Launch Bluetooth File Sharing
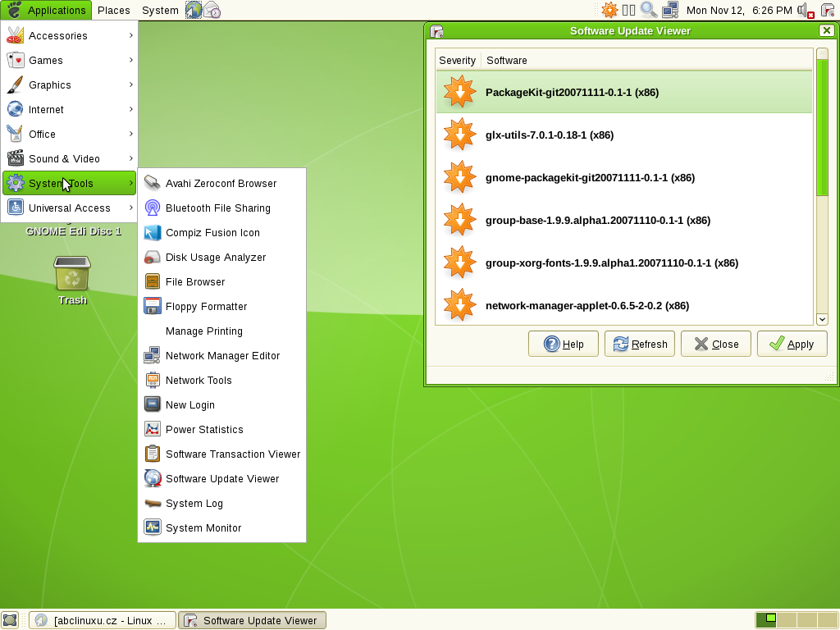 coord(221,208)
